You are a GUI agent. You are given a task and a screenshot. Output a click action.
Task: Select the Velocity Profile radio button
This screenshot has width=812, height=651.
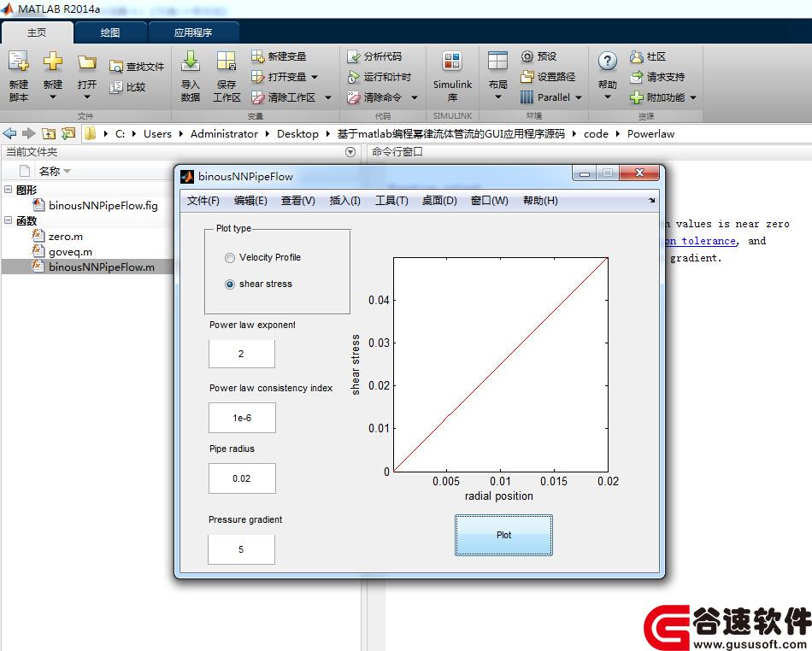tap(230, 258)
